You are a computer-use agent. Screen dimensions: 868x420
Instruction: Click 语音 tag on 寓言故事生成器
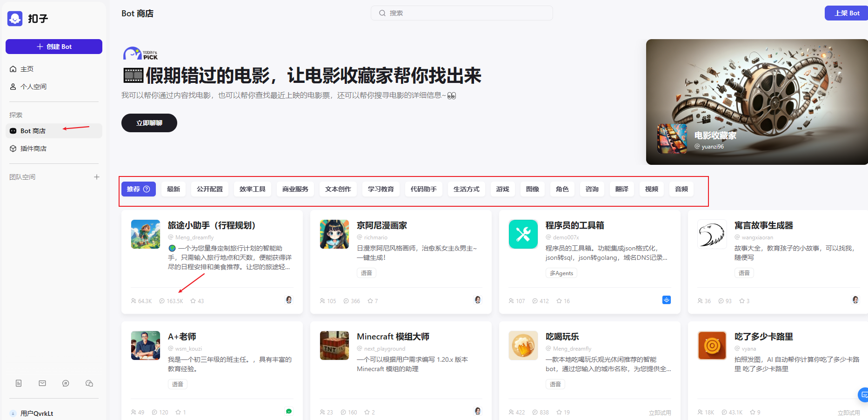pos(744,273)
